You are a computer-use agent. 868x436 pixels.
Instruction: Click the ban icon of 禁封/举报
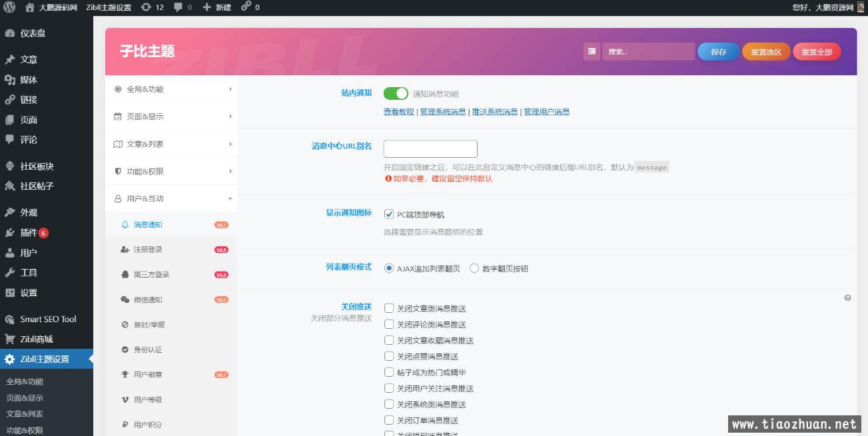(125, 325)
